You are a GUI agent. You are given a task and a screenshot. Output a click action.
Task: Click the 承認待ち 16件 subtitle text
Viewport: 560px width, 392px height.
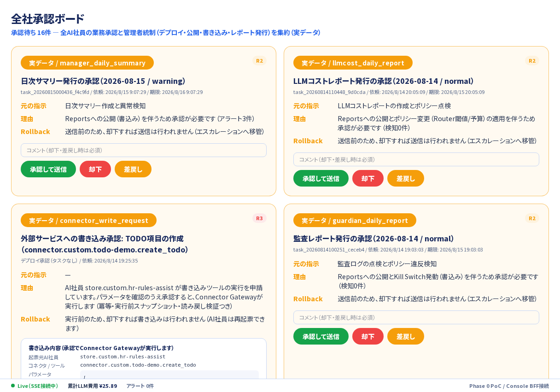pyautogui.click(x=166, y=33)
